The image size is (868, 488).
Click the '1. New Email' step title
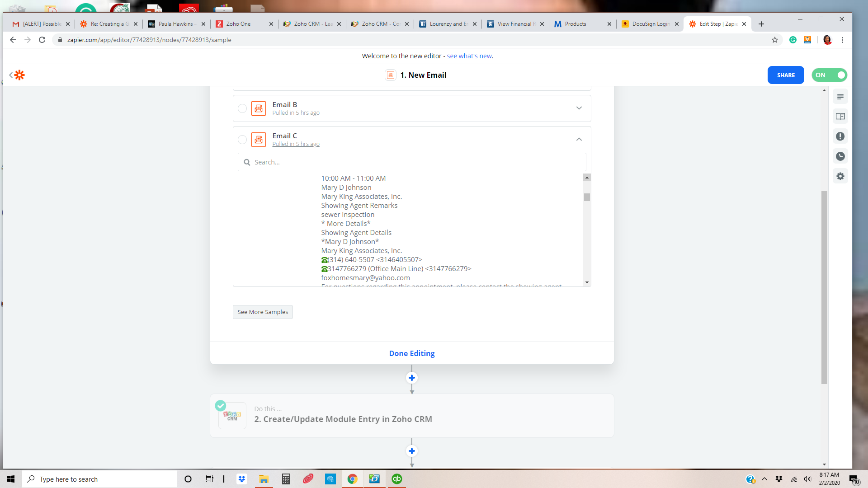point(423,75)
